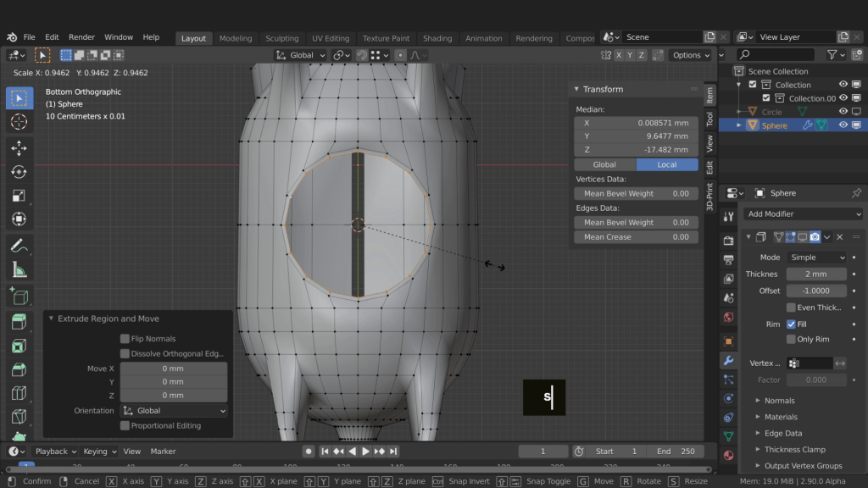
Task: Open the Add Modifier dropdown
Action: [x=803, y=214]
